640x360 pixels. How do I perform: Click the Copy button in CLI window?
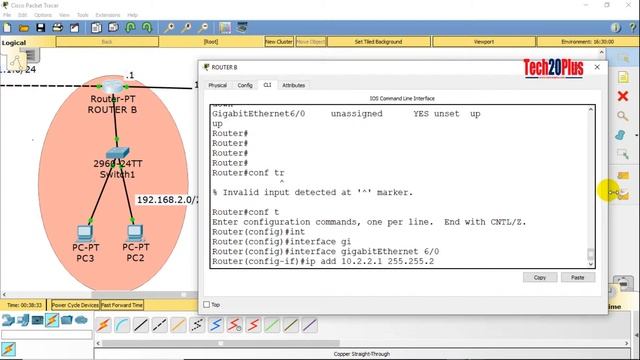(x=540, y=278)
